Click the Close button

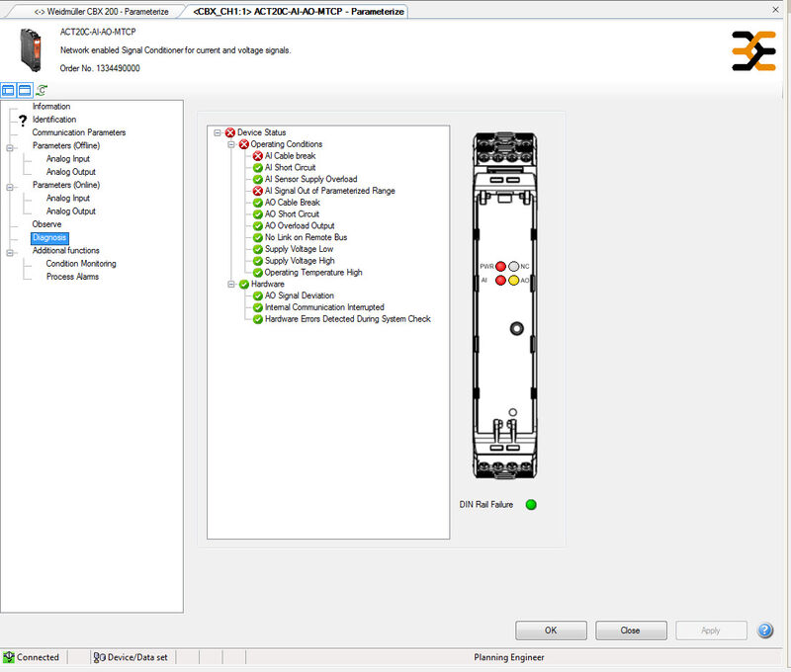tap(631, 630)
